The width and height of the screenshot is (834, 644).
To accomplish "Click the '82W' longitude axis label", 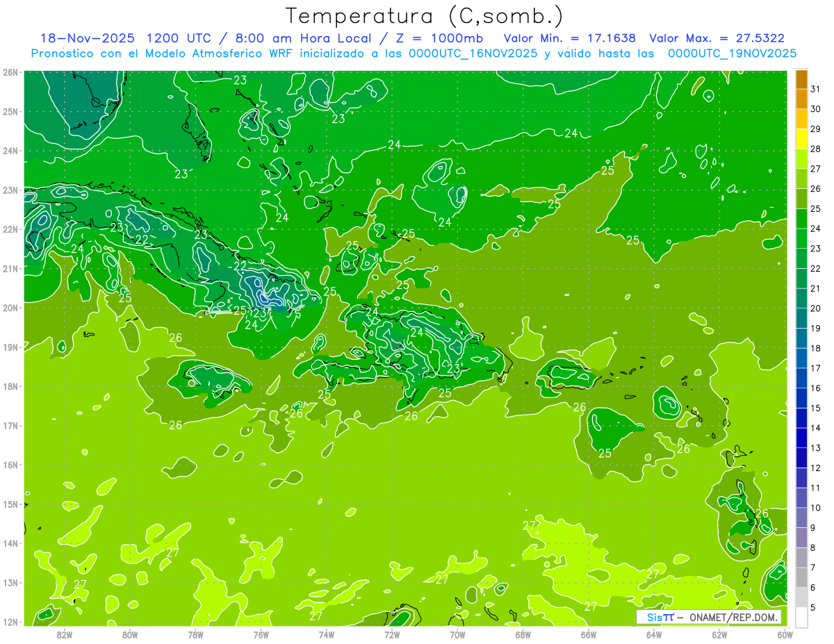I will (65, 634).
